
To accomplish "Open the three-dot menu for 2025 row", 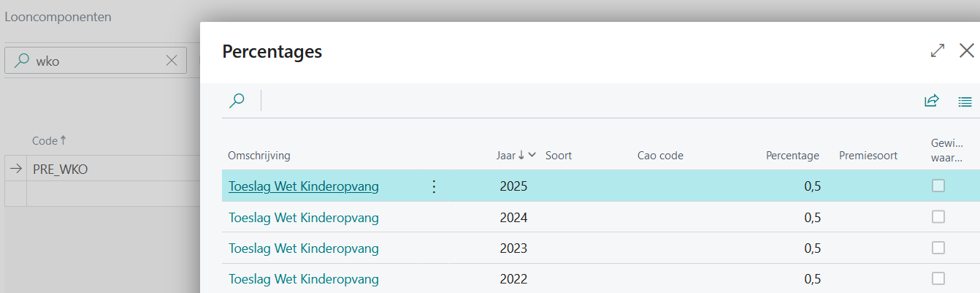I will click(x=434, y=186).
